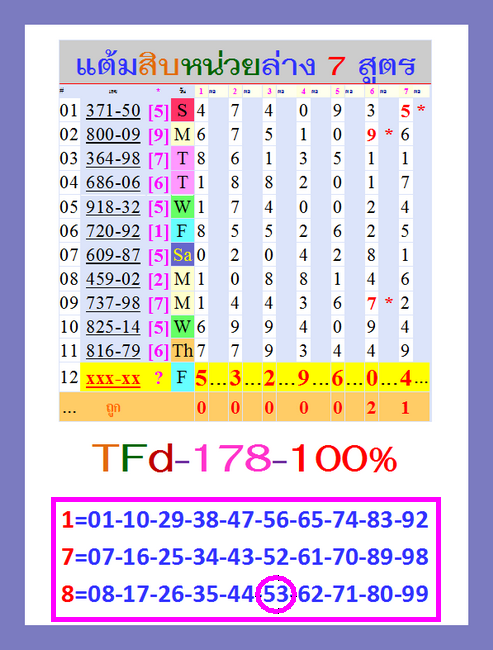This screenshot has height=650, width=493.
Task: Click the underlined number 800-09
Action: point(113,135)
